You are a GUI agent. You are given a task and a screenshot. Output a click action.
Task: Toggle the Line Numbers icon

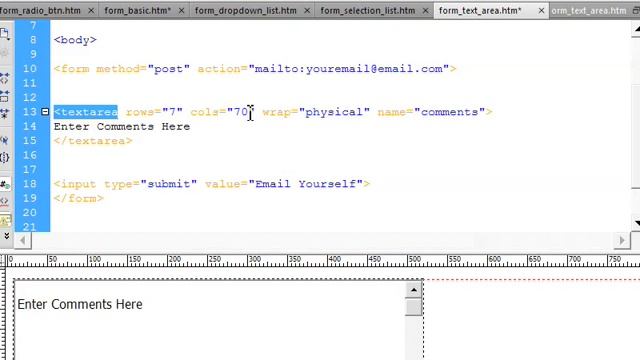tap(5, 184)
